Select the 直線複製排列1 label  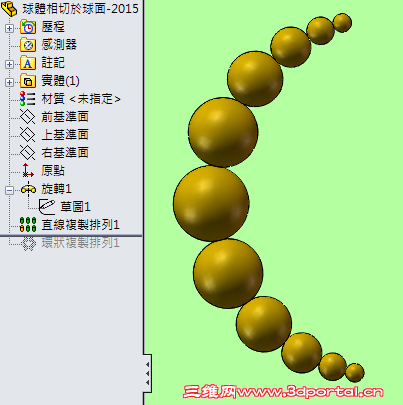(x=80, y=225)
